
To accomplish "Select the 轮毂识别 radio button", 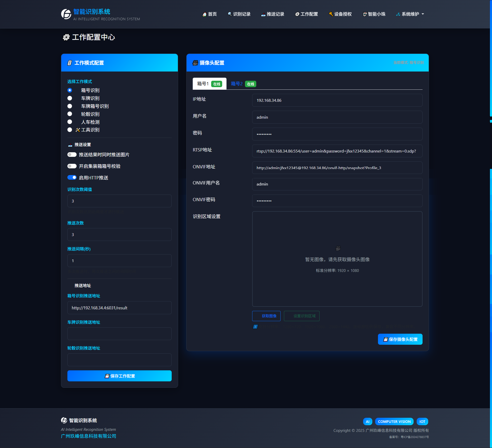I will coord(70,114).
